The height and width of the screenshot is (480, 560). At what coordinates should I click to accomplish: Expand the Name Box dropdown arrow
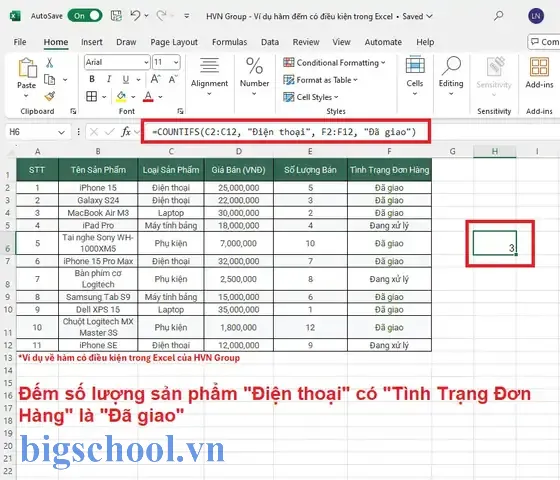coord(61,132)
